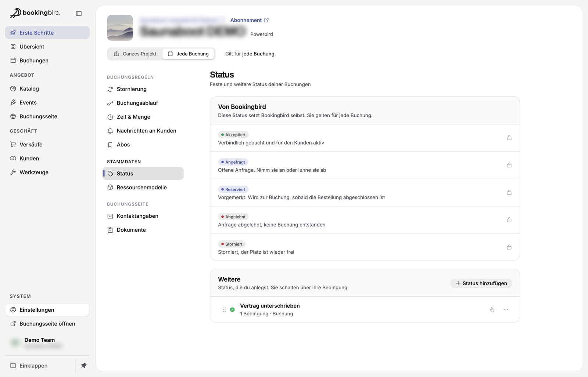Open Nachrichten an Kunden settings

click(143, 131)
